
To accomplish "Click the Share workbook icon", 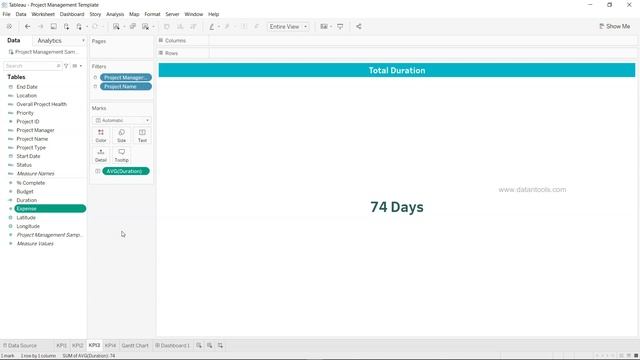I will [359, 27].
